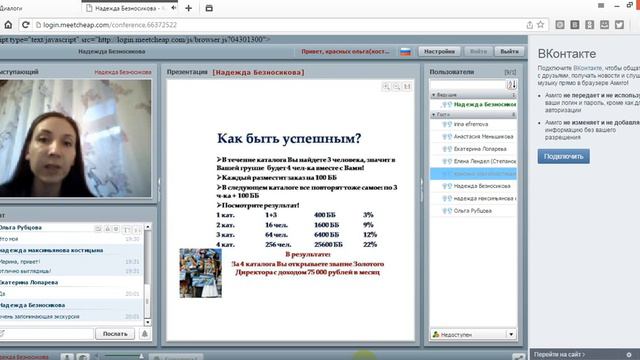Click the chat save icon beside Ольга Рубцова
640x360 pixels.
pyautogui.click(x=98, y=229)
